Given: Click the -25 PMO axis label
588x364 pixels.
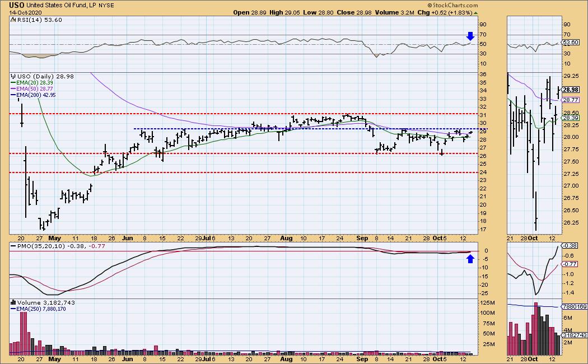Looking at the screenshot, I should pyautogui.click(x=484, y=293).
